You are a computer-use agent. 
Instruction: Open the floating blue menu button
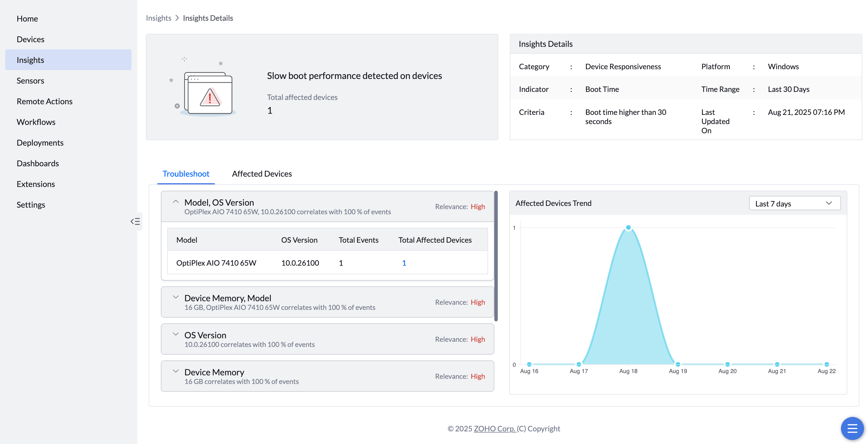[852, 428]
